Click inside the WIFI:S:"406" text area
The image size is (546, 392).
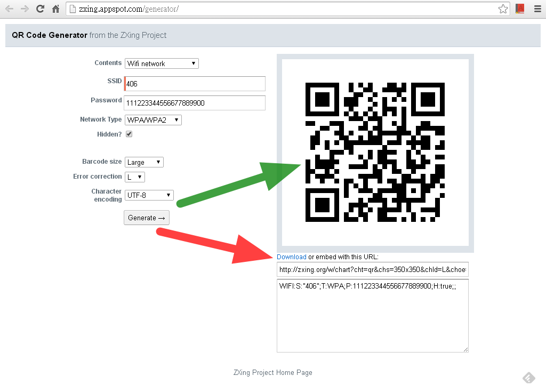point(373,315)
